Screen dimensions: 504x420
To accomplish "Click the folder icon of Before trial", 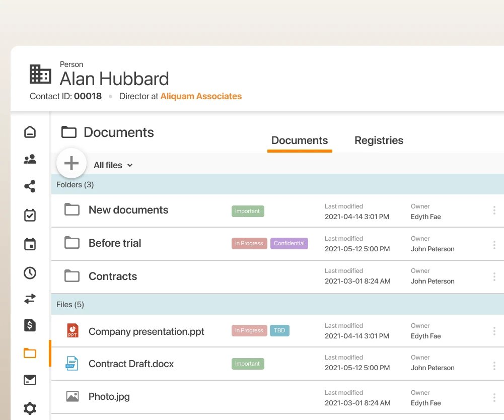I will point(72,242).
